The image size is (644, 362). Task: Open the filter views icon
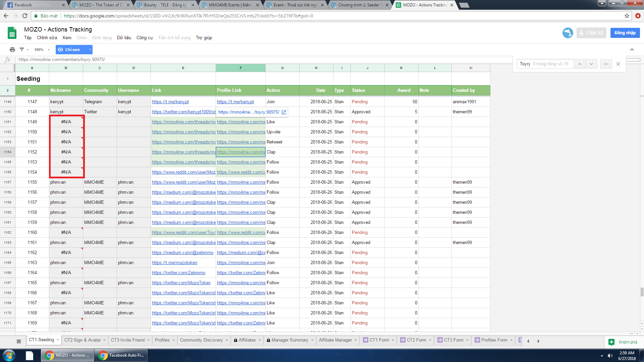click(22, 50)
